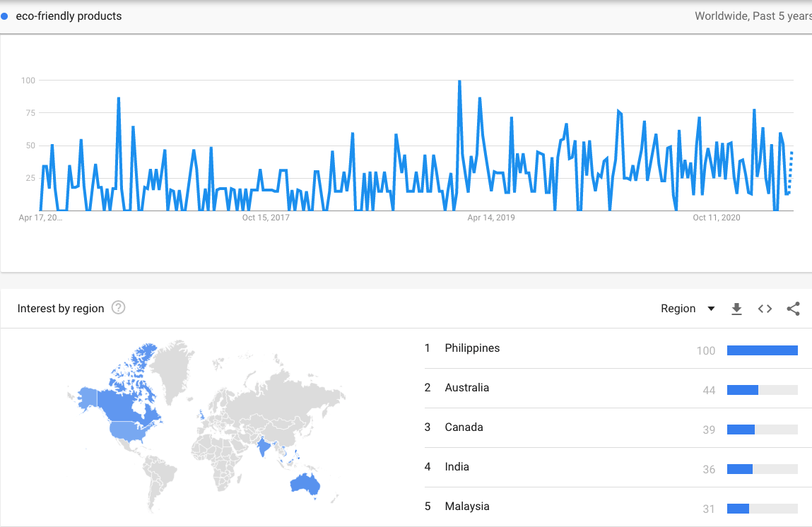Open Australia region entry
Viewport: 812px width, 527px height.
pos(466,388)
